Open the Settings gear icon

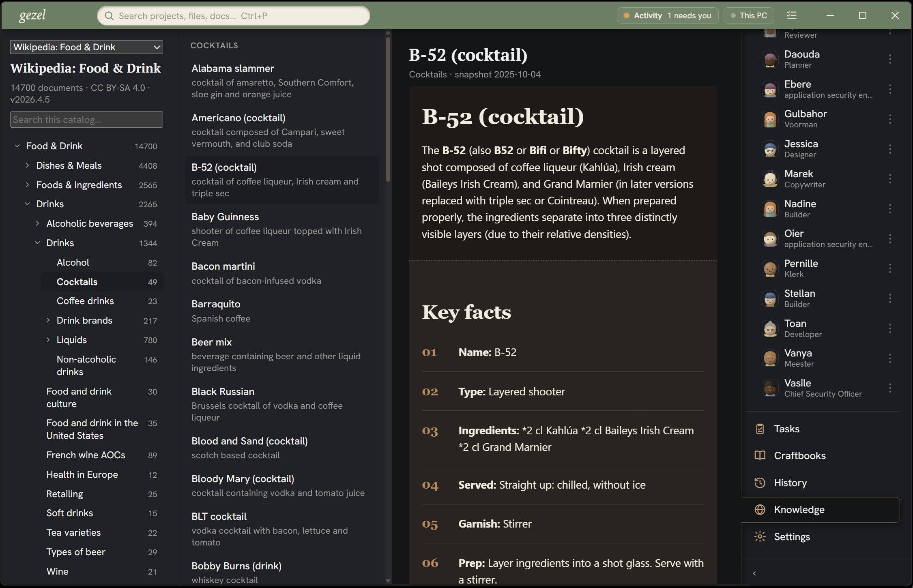point(760,536)
